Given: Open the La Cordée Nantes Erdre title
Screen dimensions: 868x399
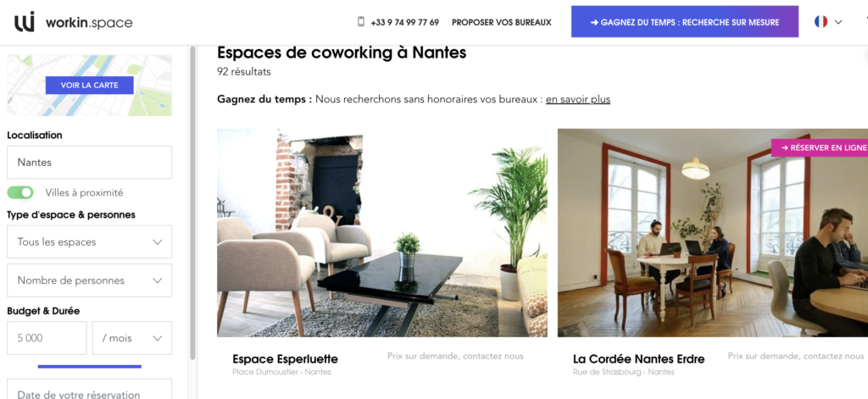Looking at the screenshot, I should point(639,358).
